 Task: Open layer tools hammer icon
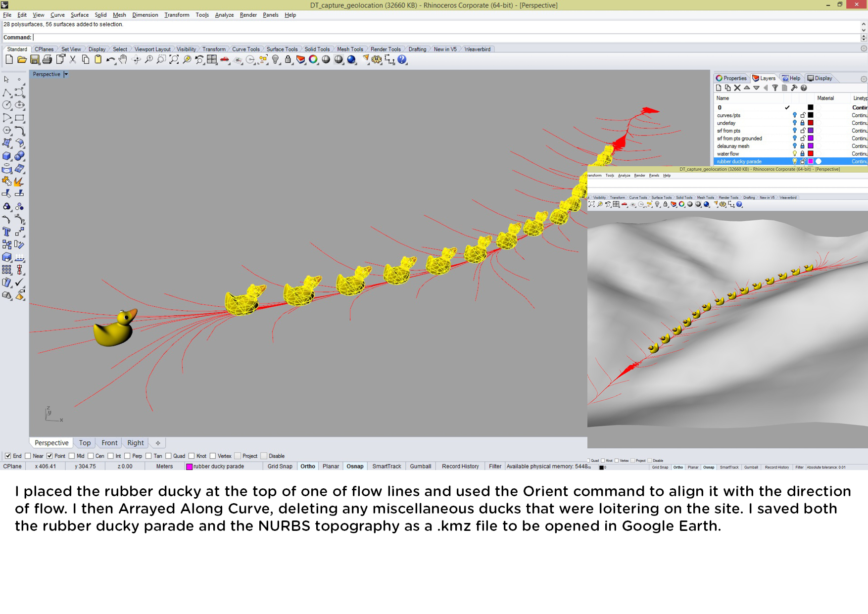pos(794,88)
